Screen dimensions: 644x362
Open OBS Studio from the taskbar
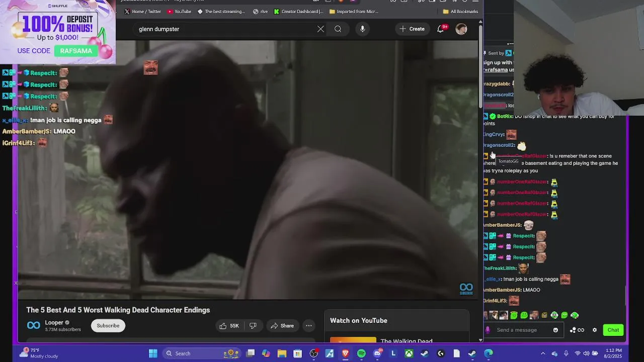tap(314, 353)
